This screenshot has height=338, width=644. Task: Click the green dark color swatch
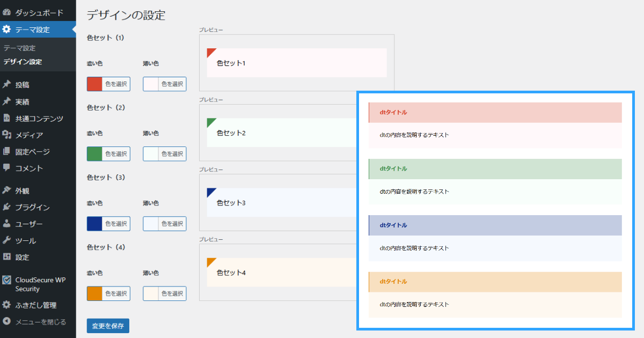tap(94, 154)
